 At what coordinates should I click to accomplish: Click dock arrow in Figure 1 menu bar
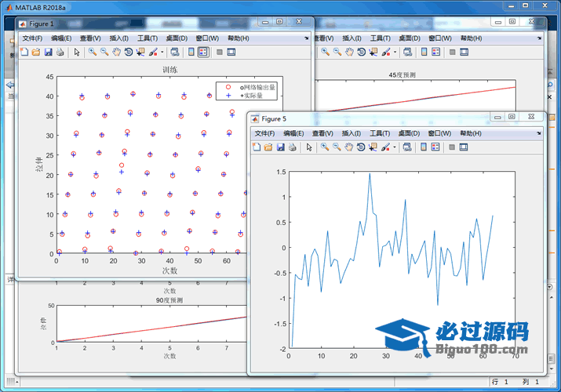(307, 38)
